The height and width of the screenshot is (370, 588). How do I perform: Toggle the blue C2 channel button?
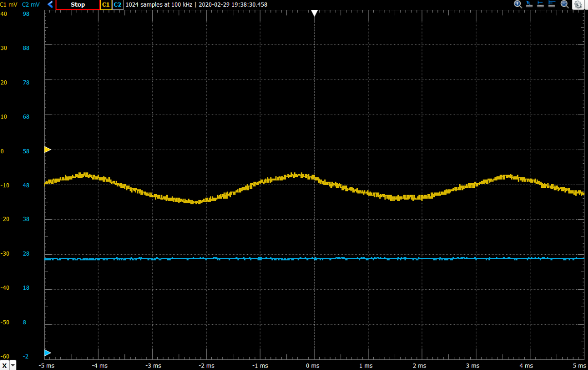coord(117,5)
